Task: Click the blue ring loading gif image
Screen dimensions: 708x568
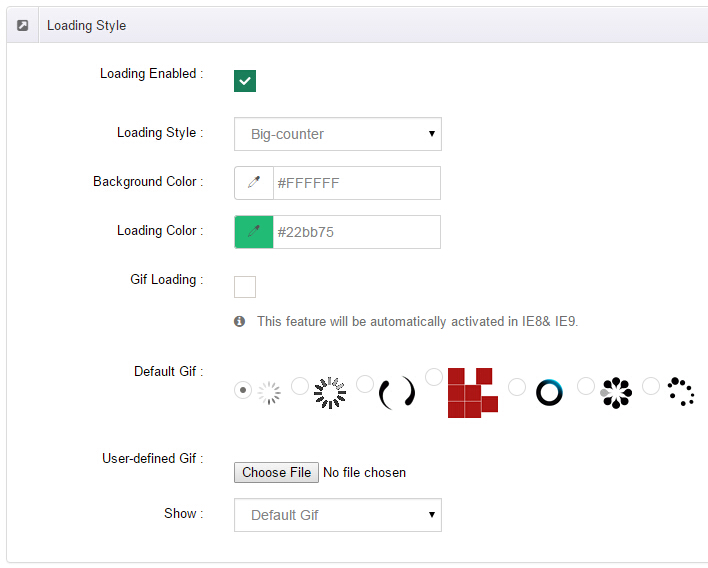Action: [549, 392]
